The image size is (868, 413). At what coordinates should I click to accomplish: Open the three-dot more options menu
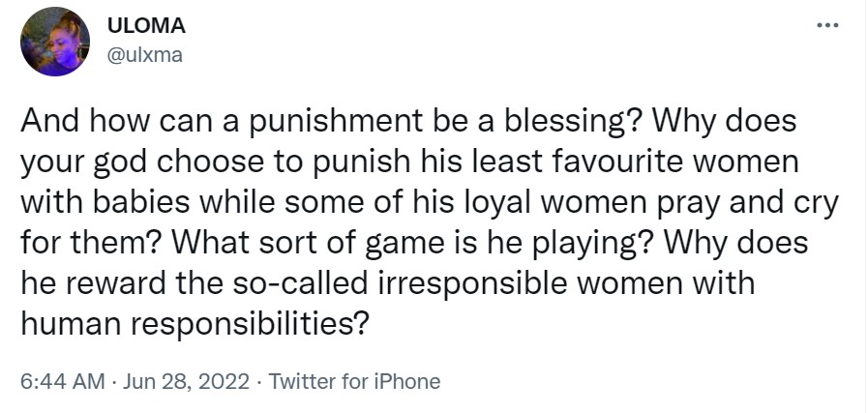828,25
